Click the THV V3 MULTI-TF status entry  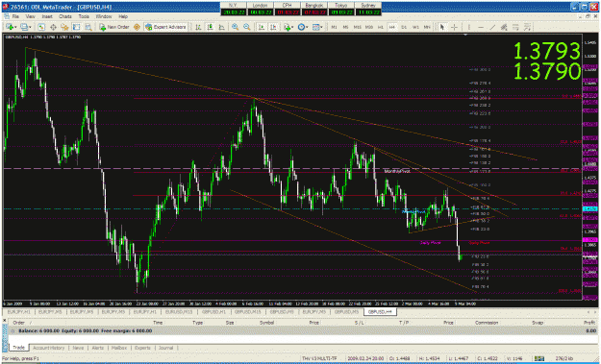(319, 358)
